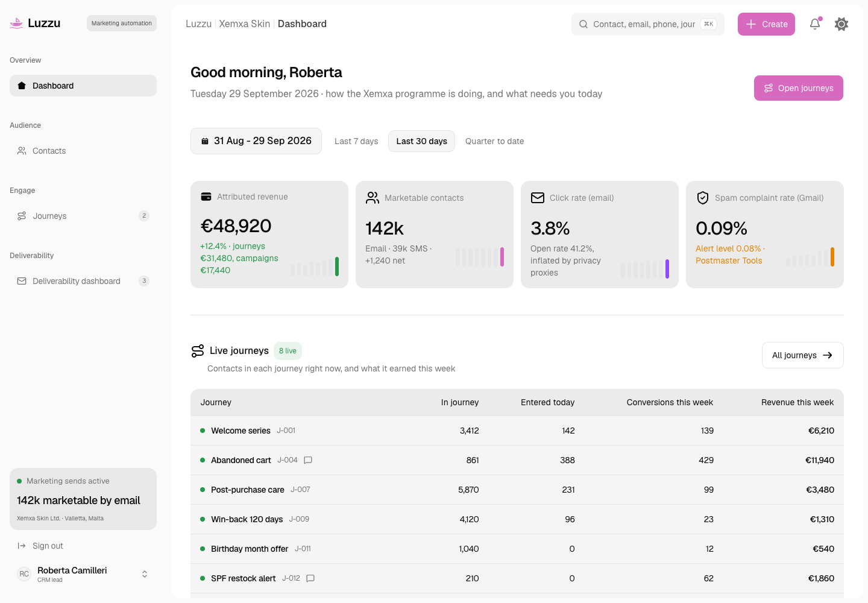Click the Spam complaint shield icon
868x603 pixels.
coord(703,198)
